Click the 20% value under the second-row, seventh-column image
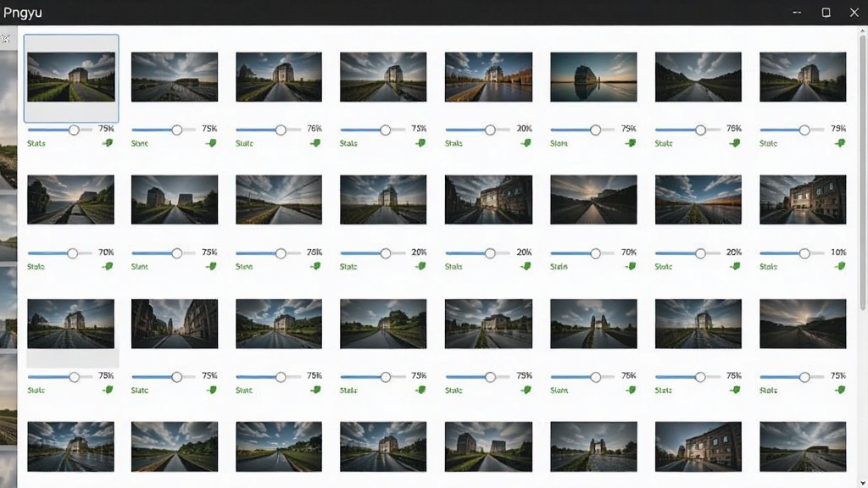The height and width of the screenshot is (488, 868). click(734, 252)
